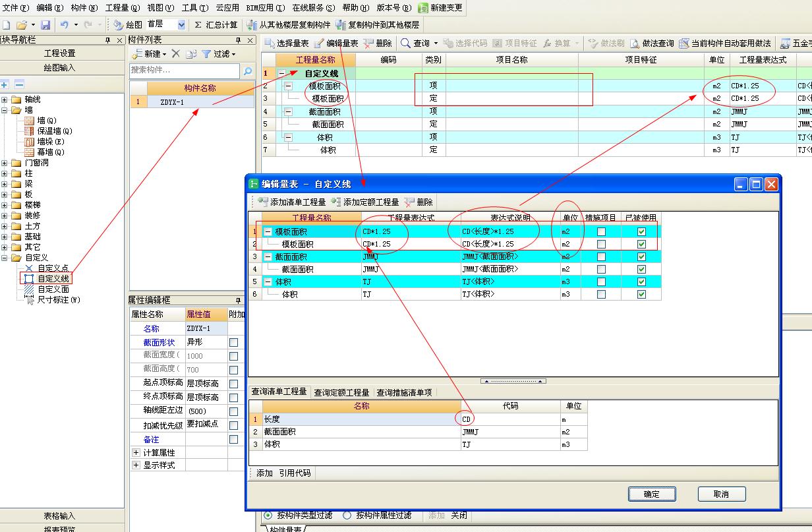Viewport: 812px width, 532px height.
Task: Expand the 基础 tree folder
Action: [x=5, y=237]
